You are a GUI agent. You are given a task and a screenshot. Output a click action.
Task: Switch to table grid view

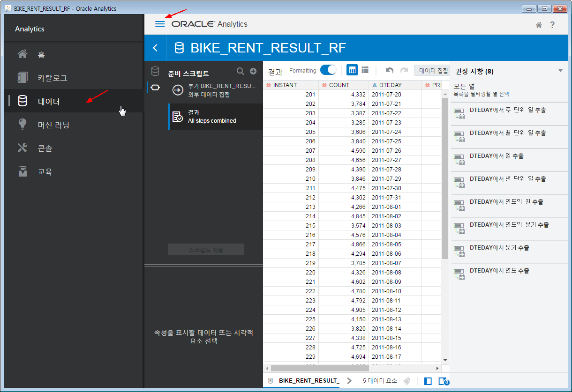tap(352, 70)
